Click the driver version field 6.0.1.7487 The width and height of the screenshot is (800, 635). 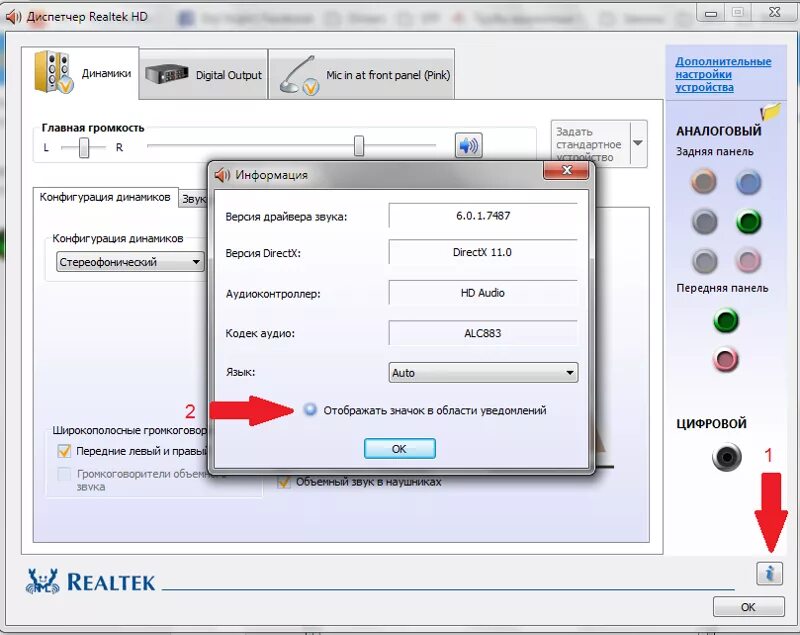(483, 216)
